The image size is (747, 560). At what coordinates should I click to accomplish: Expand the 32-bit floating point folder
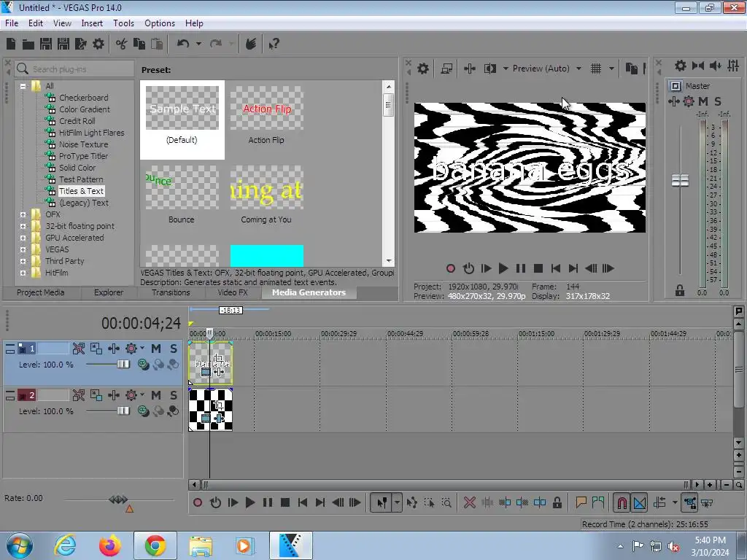[x=23, y=226]
